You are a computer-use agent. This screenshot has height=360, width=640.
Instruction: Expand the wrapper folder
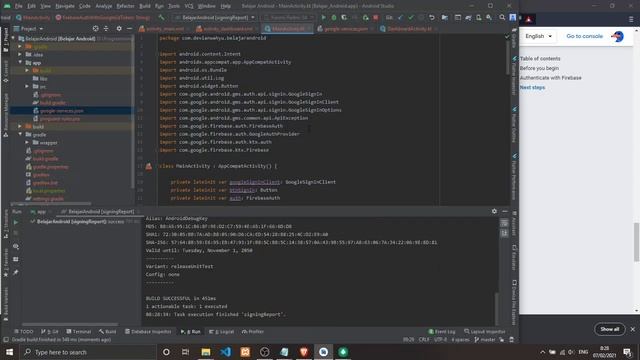click(x=27, y=142)
